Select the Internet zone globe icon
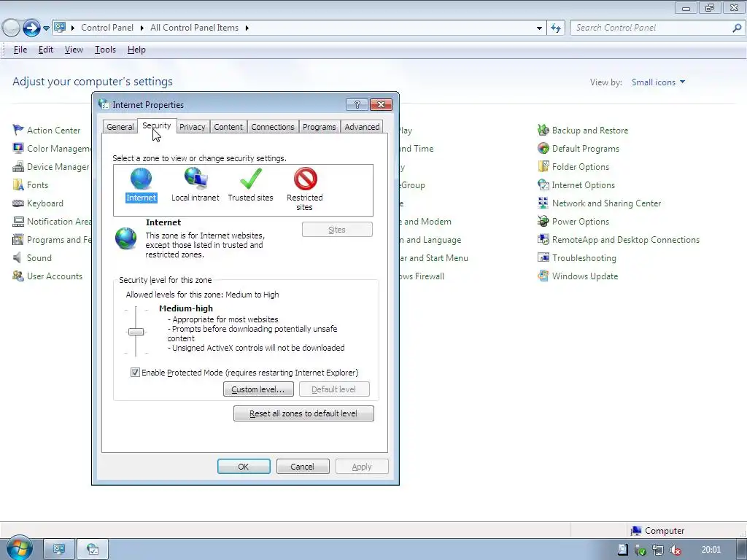The height and width of the screenshot is (560, 747). [x=141, y=179]
